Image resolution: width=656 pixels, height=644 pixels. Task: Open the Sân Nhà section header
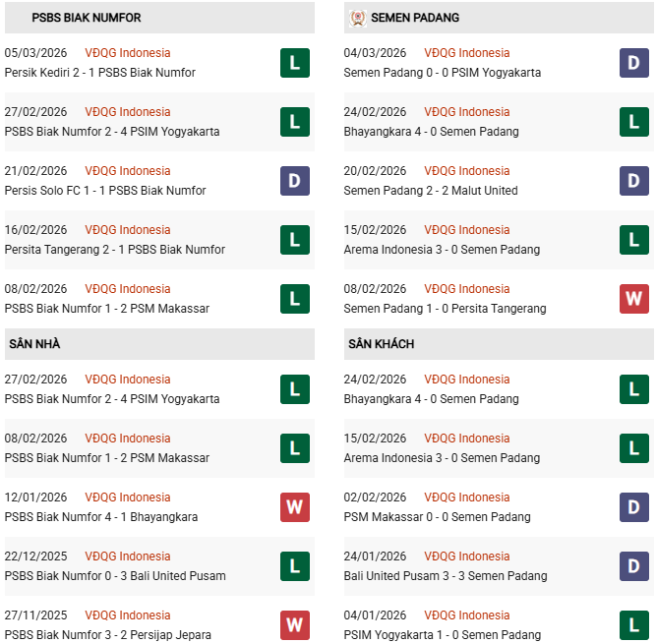tap(34, 344)
